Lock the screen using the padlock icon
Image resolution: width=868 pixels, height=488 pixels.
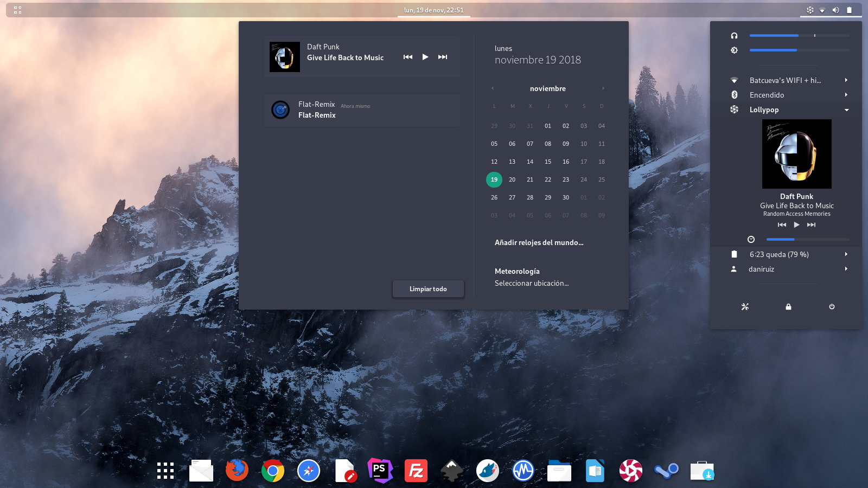[788, 306]
